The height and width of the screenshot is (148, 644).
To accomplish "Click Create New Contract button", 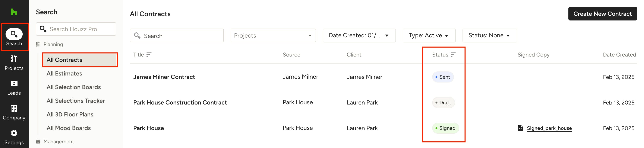I will pos(602,14).
